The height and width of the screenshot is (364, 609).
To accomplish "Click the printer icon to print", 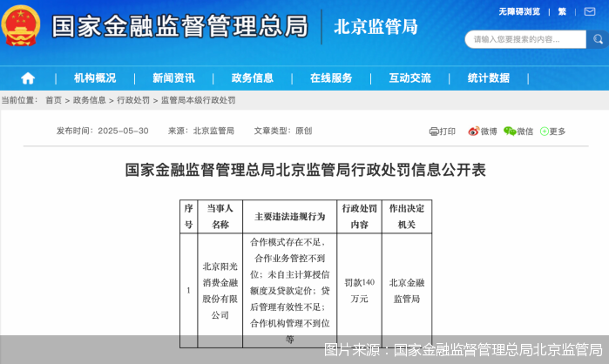I will pos(434,131).
